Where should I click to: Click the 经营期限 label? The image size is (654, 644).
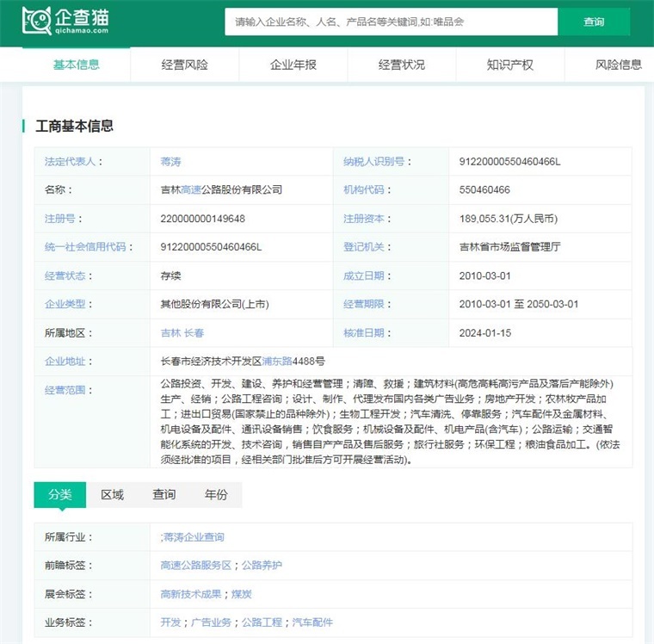(x=364, y=304)
